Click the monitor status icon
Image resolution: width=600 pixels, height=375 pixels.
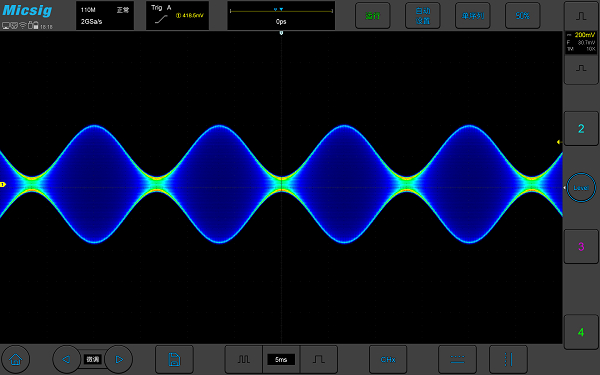point(6,26)
